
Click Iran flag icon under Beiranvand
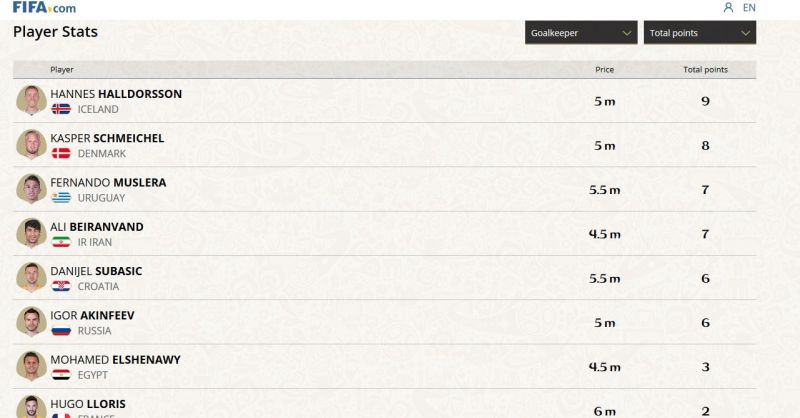(x=61, y=242)
